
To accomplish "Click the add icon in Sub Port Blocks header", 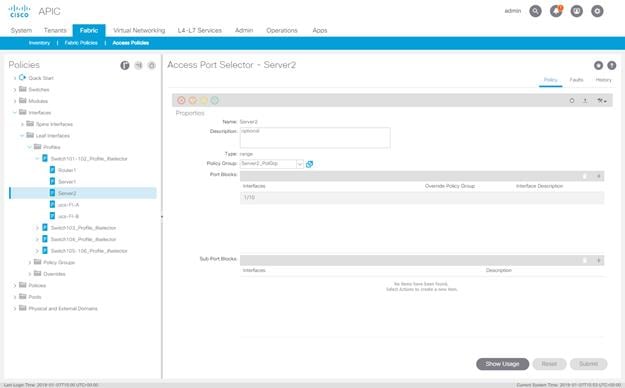I will (598, 260).
